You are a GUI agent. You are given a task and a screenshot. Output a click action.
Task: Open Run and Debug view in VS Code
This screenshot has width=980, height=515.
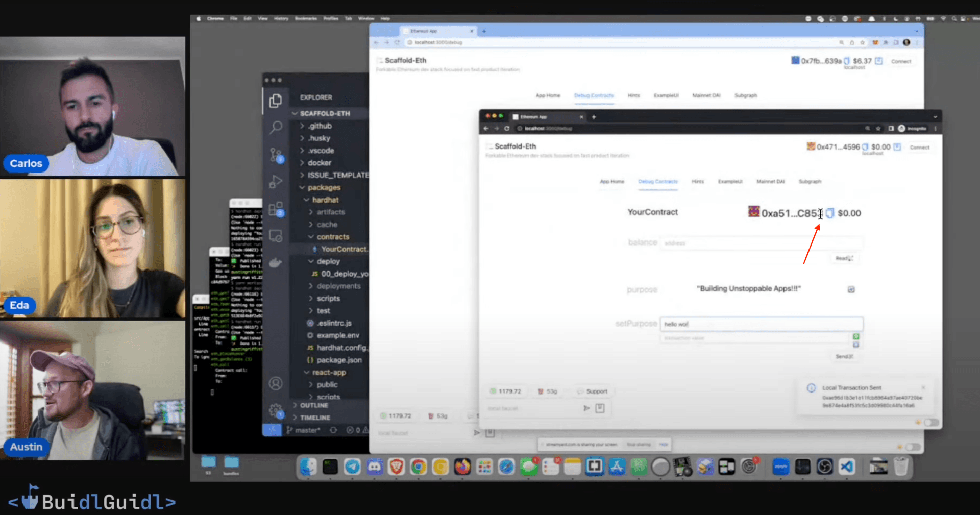click(x=276, y=181)
